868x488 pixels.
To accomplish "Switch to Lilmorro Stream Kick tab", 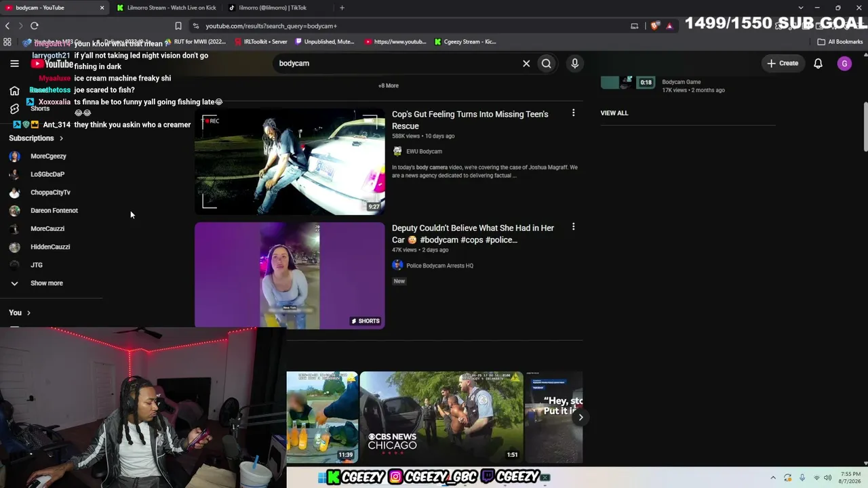I will pyautogui.click(x=166, y=7).
